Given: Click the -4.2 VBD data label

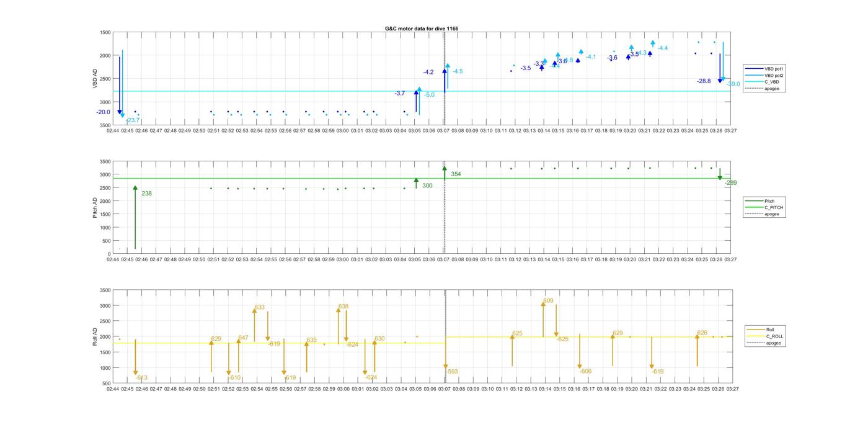Looking at the screenshot, I should tap(428, 73).
